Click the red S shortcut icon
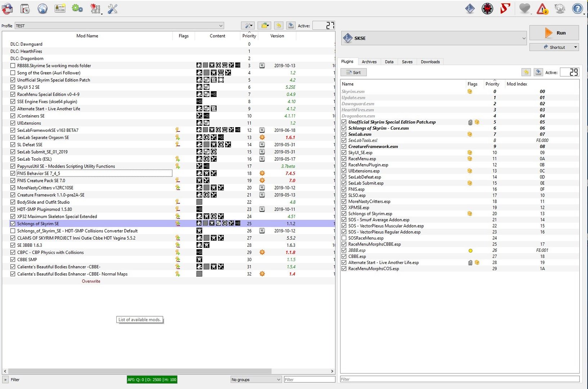 coord(505,9)
